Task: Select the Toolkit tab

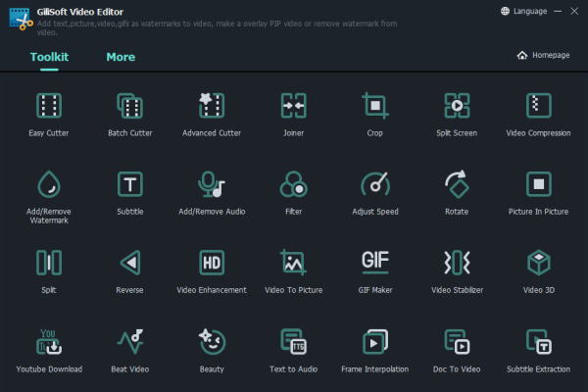Action: coord(49,57)
